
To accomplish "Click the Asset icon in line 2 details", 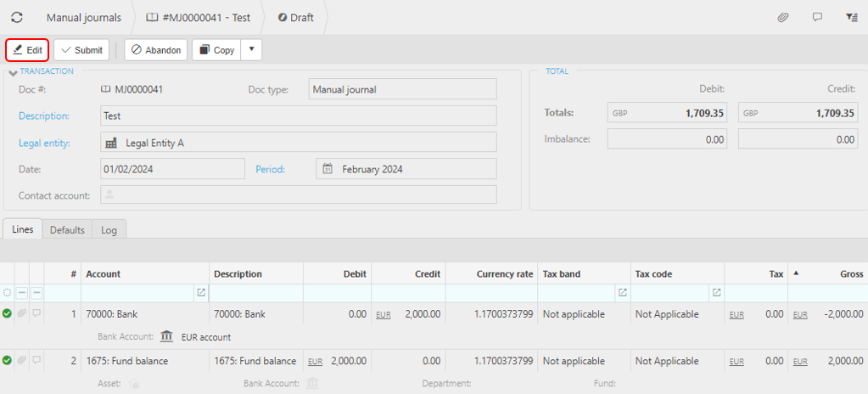I will (x=133, y=384).
